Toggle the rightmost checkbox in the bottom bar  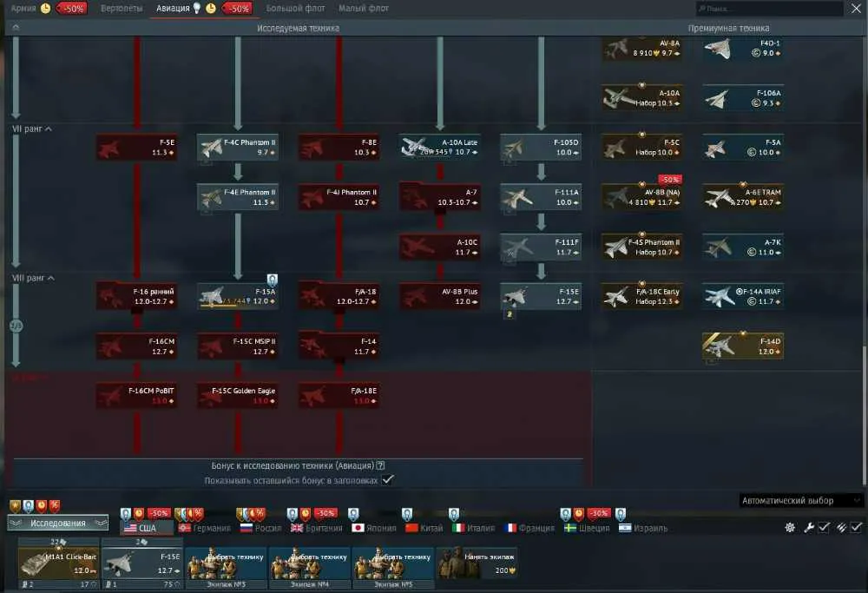pyautogui.click(x=856, y=528)
